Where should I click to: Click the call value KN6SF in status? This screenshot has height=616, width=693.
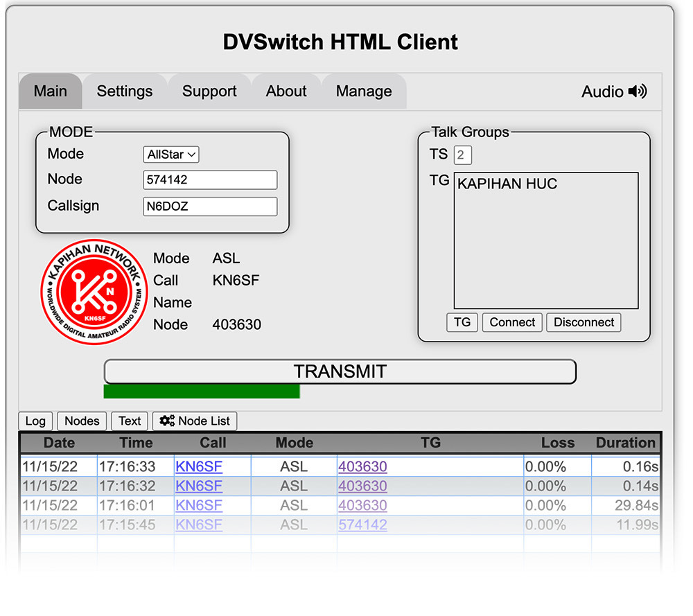pyautogui.click(x=236, y=281)
